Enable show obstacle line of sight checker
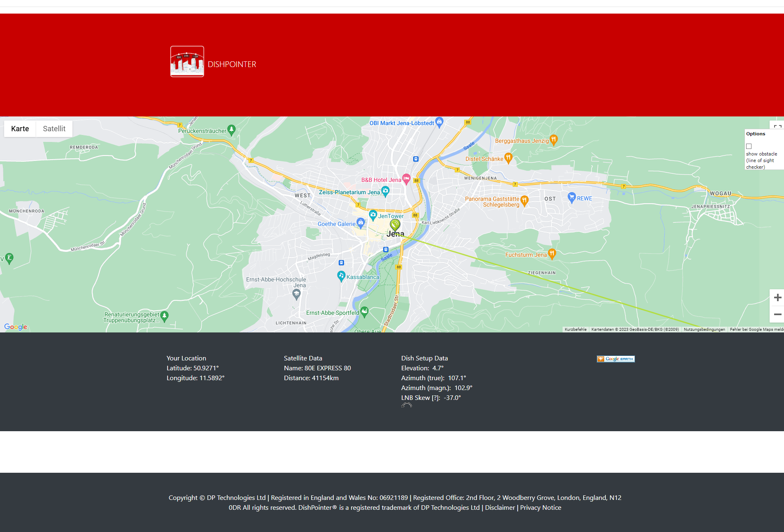Image resolution: width=784 pixels, height=532 pixels. 749,146
